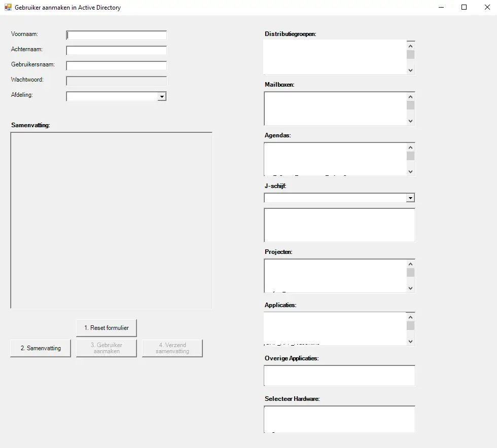Focus the Gebruikersnaam input field
Viewport: 497px width, 448px height.
[x=116, y=66]
